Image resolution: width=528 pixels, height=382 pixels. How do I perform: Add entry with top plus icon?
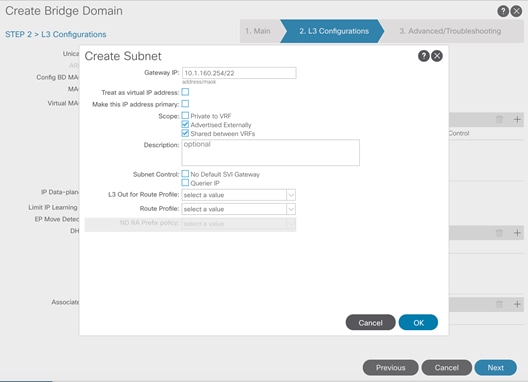(x=517, y=119)
